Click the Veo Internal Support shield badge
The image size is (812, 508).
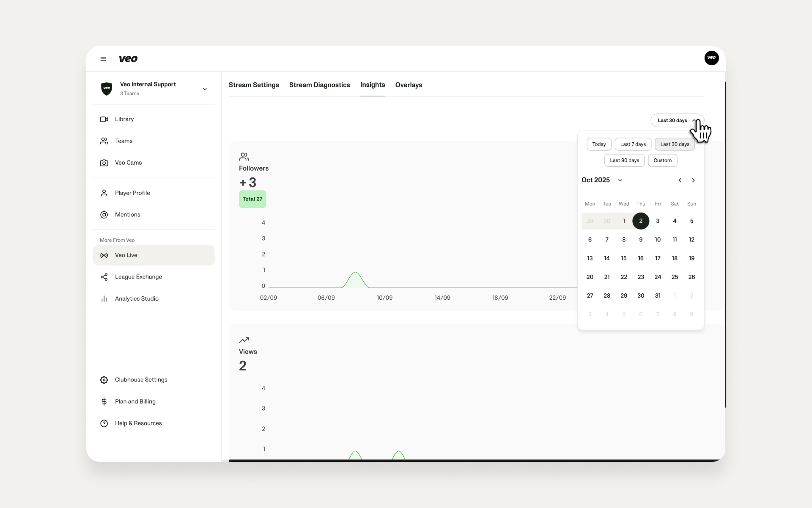coord(107,88)
